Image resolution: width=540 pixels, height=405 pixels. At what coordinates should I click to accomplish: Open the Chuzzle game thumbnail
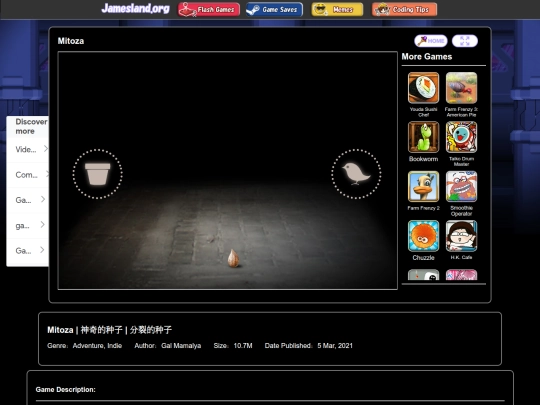pos(423,236)
